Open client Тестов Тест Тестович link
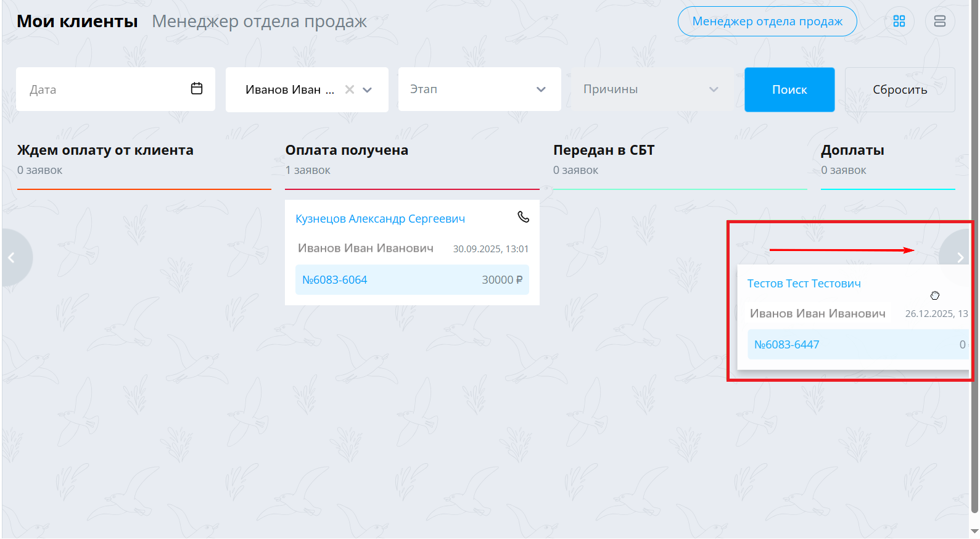Screen dimensions: 980x539 coord(804,284)
